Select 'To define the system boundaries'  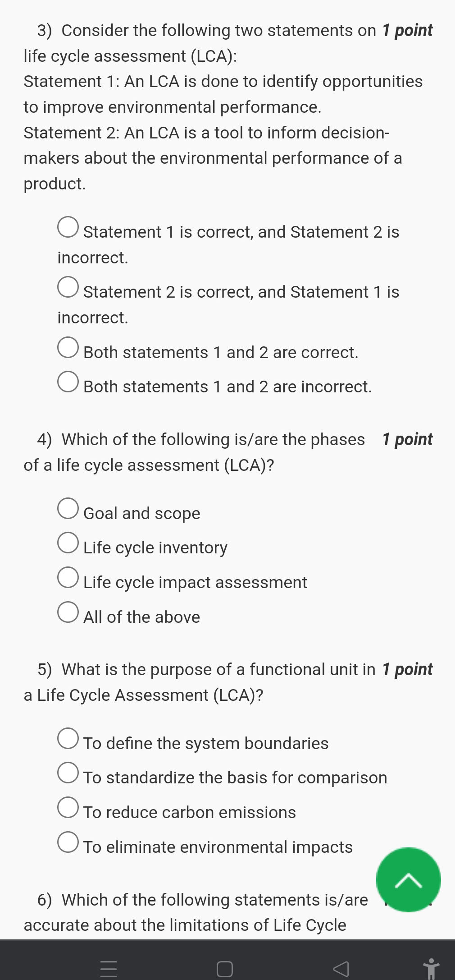coord(68,739)
